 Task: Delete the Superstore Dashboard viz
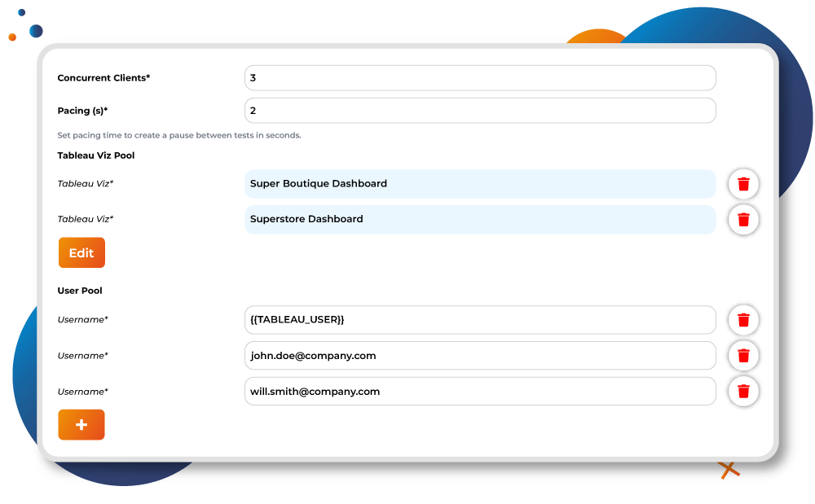pyautogui.click(x=743, y=220)
